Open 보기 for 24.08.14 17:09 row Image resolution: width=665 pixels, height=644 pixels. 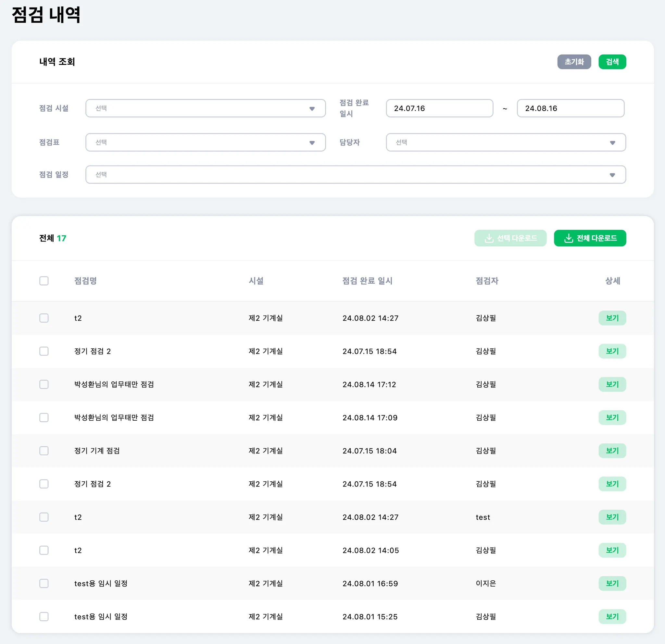tap(612, 417)
